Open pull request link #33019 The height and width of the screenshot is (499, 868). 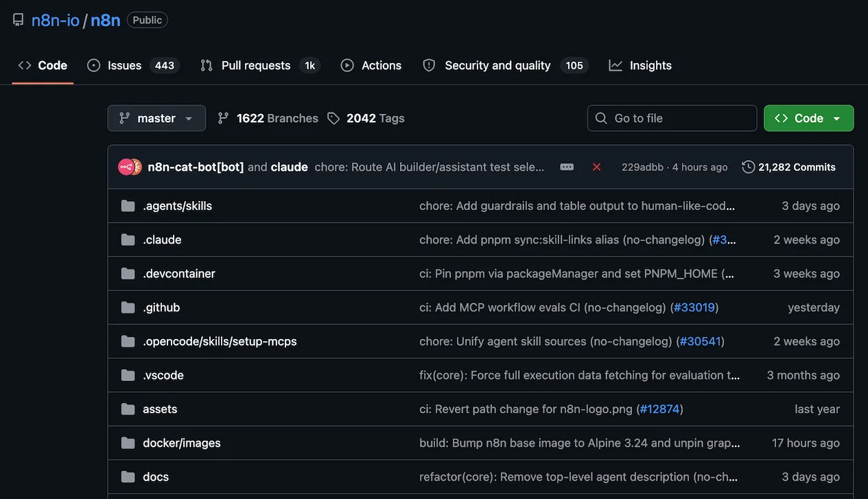tap(694, 307)
